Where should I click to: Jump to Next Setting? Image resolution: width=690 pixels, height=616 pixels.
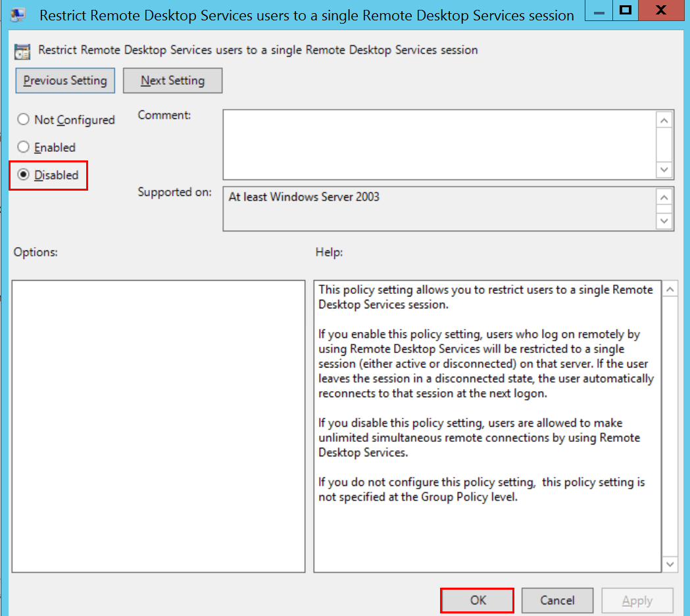(172, 81)
